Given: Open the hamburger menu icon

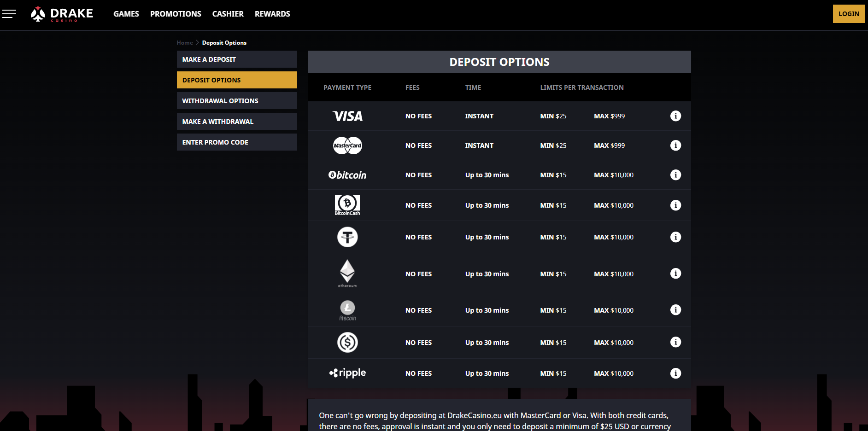Looking at the screenshot, I should [9, 14].
